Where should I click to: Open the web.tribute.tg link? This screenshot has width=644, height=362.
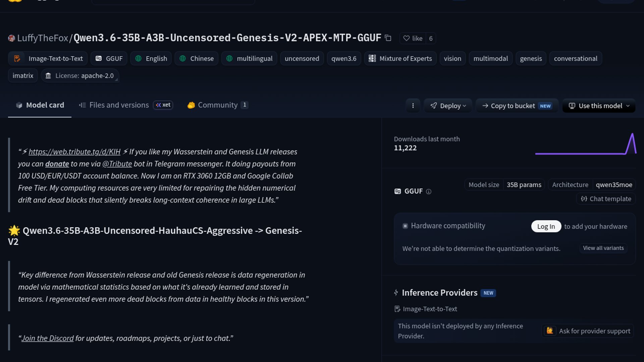[74, 152]
